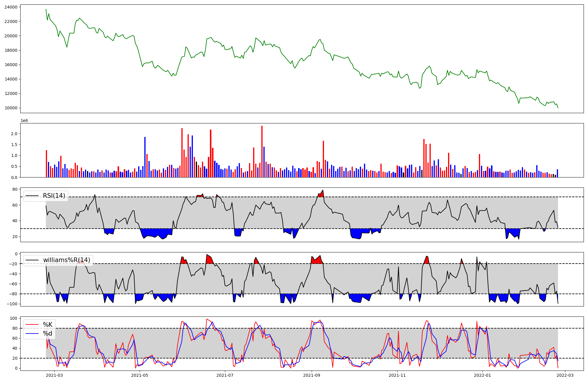Click the 1e6 volume scale exponent label
Screen dimensions: 588x382
[x=24, y=120]
